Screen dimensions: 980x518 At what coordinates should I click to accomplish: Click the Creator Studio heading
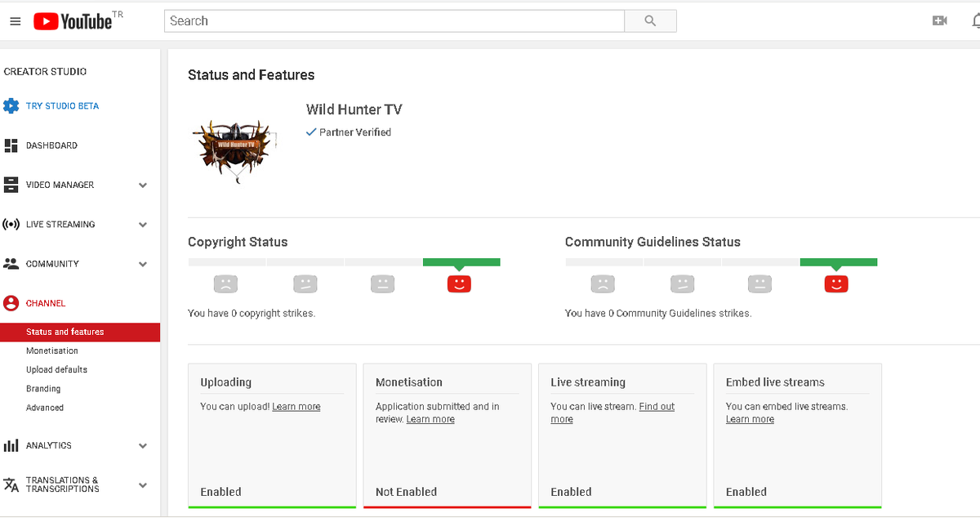click(45, 72)
